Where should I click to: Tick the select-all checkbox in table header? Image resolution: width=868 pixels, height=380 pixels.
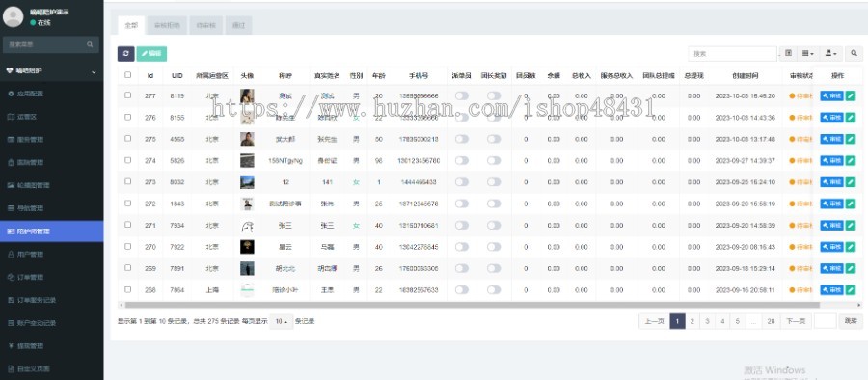click(x=128, y=75)
